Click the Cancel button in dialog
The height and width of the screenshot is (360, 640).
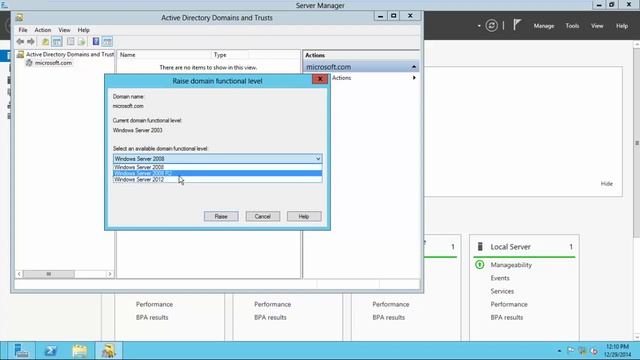tap(262, 216)
